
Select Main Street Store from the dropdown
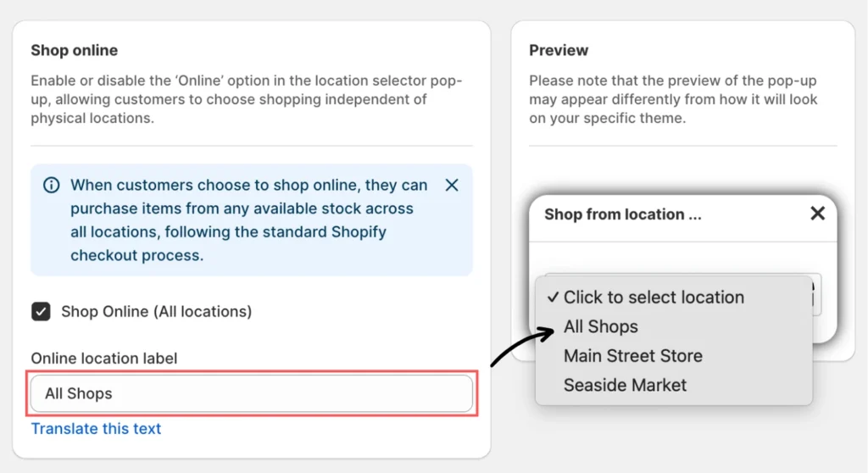(632, 356)
